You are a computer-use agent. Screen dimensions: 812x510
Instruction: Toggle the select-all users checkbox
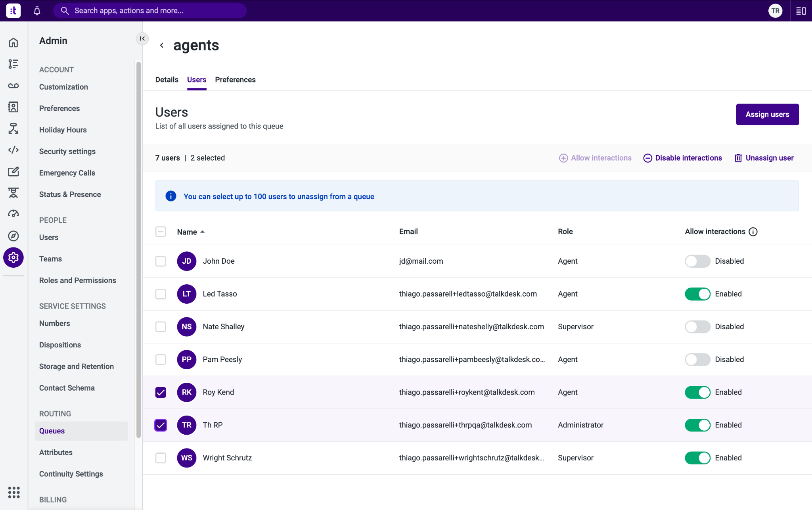(x=161, y=232)
